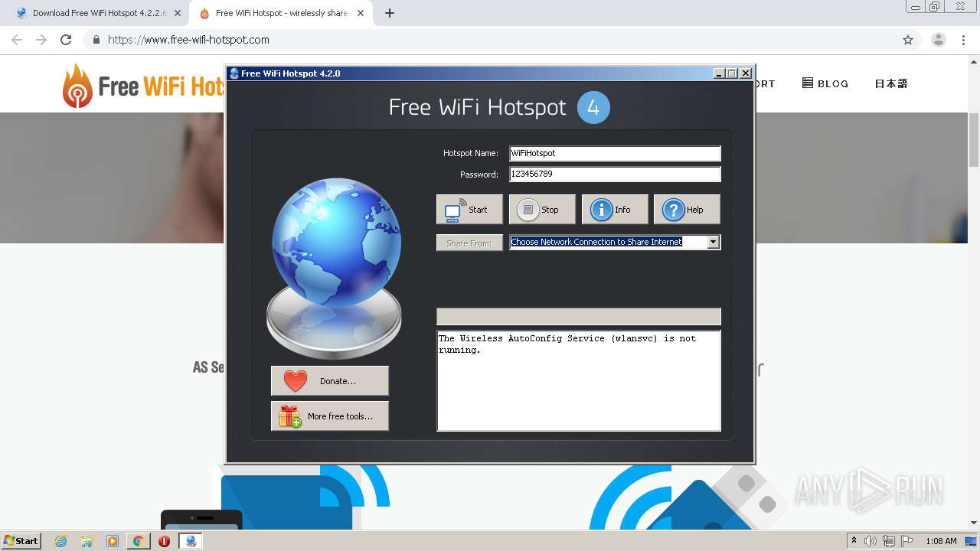This screenshot has width=980, height=551.
Task: Start the WiFi hotspot
Action: coord(469,210)
